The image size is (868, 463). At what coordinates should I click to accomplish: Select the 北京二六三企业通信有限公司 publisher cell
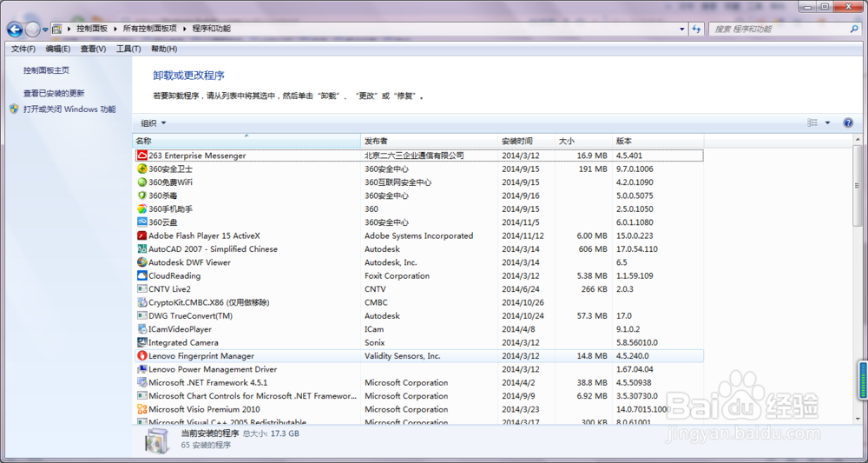pos(414,155)
